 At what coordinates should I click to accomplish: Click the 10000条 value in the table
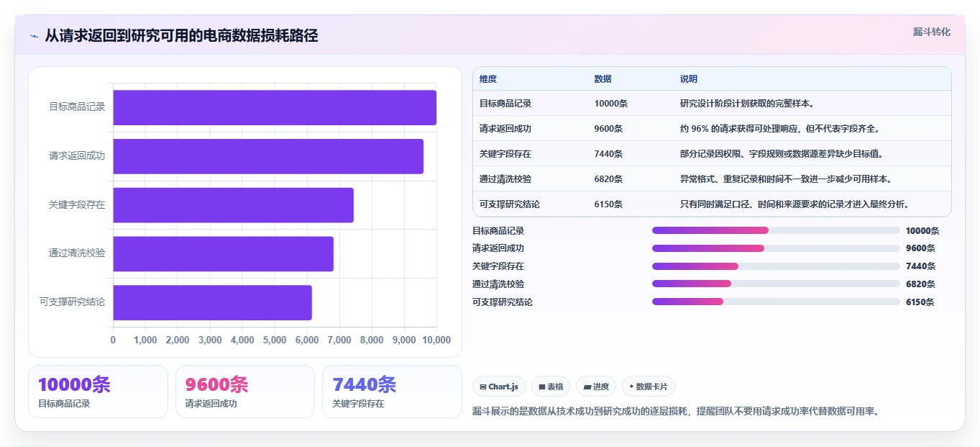[611, 104]
